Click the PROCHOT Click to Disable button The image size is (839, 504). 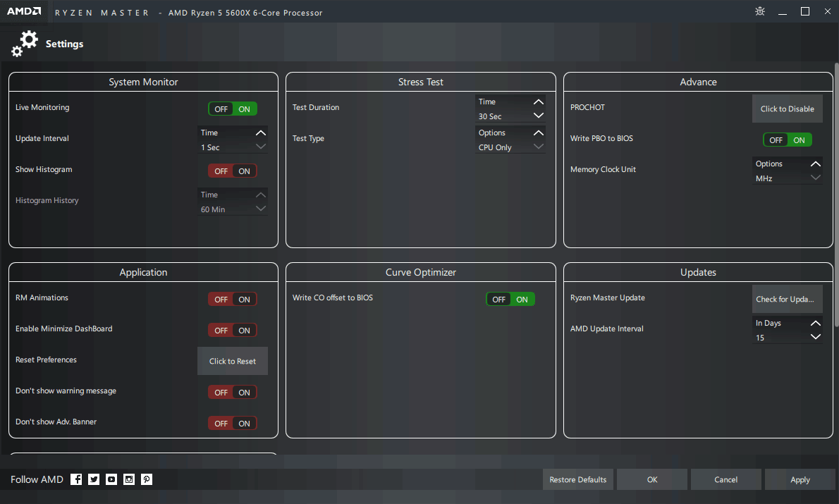(x=787, y=109)
